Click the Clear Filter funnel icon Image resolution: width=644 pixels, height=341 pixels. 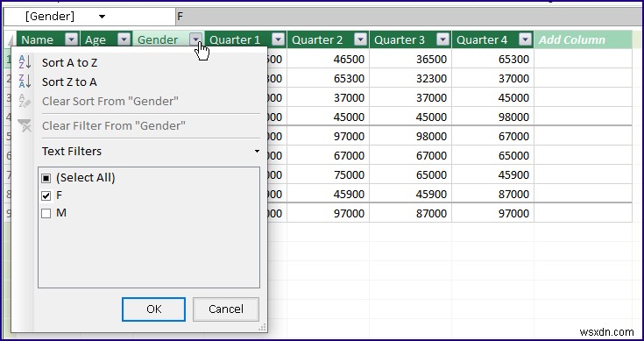[x=25, y=125]
